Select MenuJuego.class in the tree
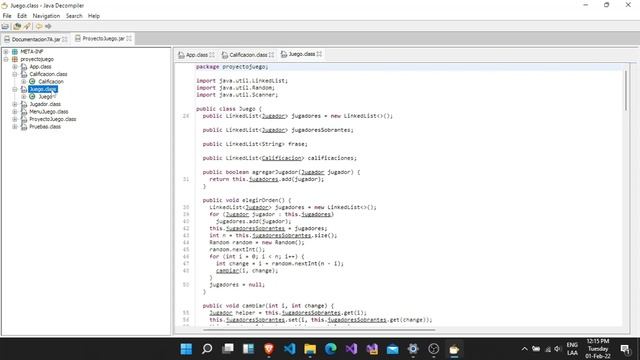This screenshot has width=640, height=360. click(49, 112)
